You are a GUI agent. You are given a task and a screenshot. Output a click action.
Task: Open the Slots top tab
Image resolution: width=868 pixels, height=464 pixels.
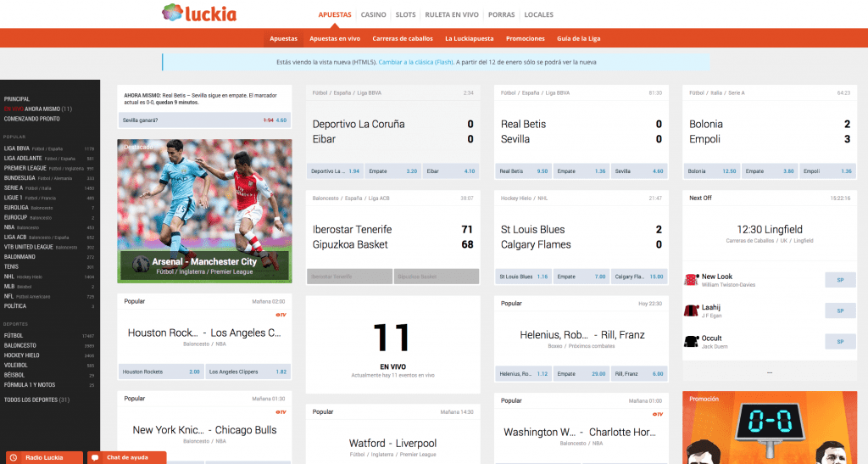pyautogui.click(x=405, y=14)
